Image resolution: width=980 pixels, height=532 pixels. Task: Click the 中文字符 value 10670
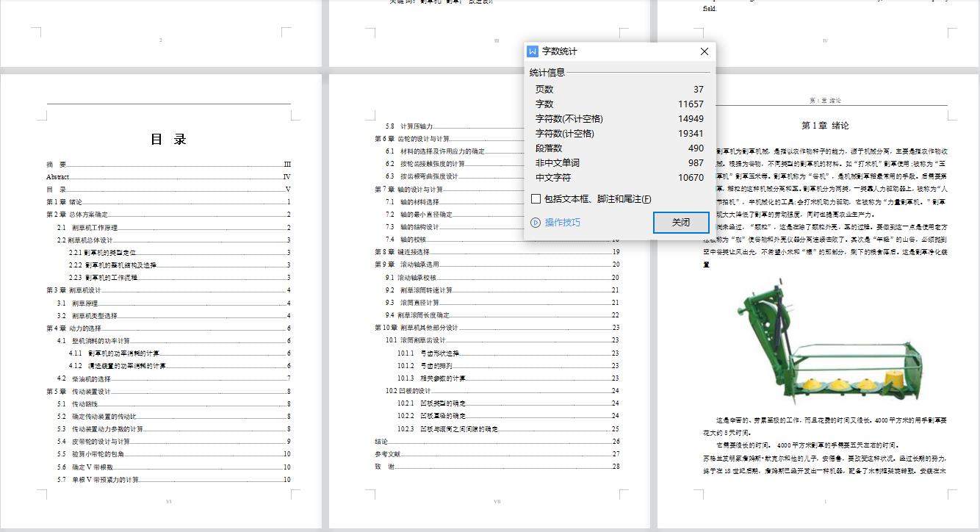click(x=691, y=177)
